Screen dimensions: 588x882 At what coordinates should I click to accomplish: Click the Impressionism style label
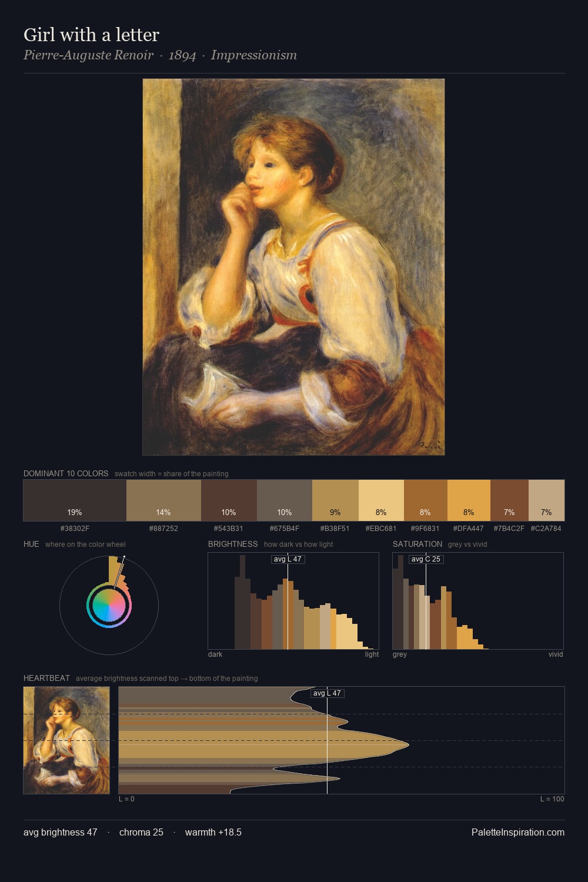click(254, 55)
